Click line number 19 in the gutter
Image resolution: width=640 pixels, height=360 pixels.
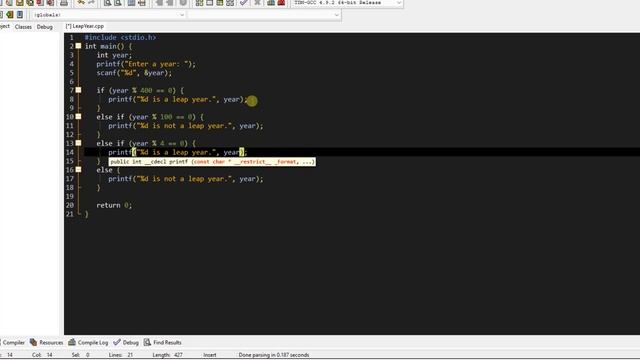(70, 196)
